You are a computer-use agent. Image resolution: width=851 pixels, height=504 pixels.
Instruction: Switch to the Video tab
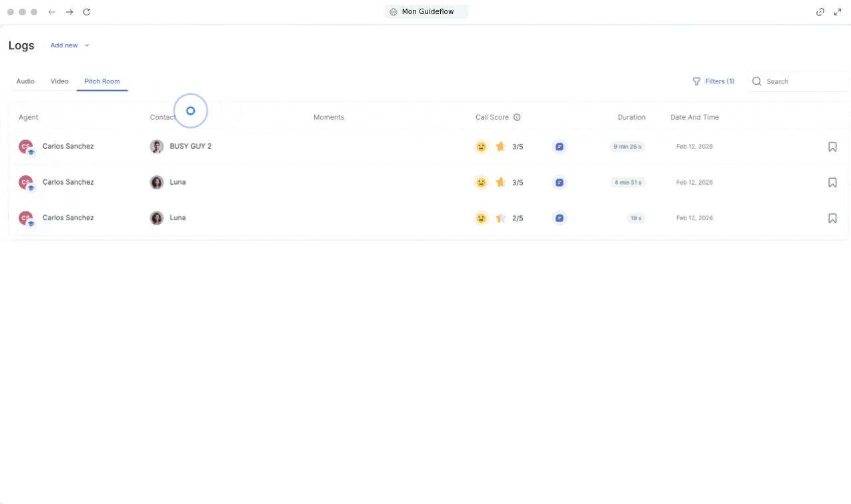59,81
